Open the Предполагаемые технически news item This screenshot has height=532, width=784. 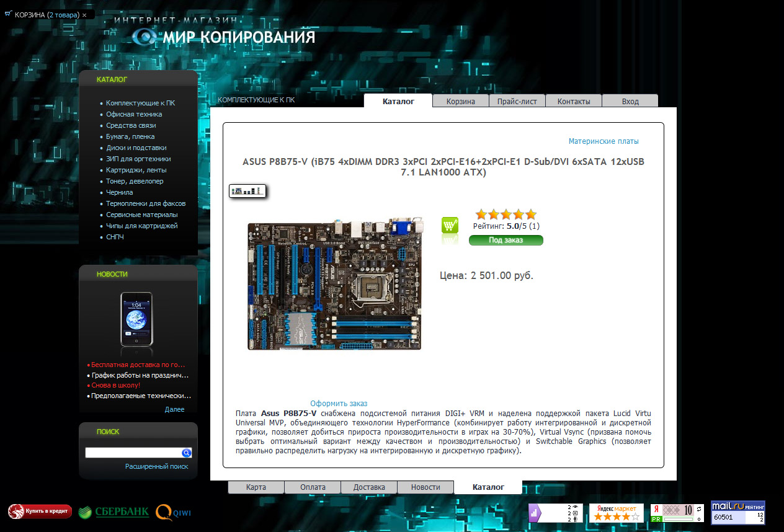point(141,396)
